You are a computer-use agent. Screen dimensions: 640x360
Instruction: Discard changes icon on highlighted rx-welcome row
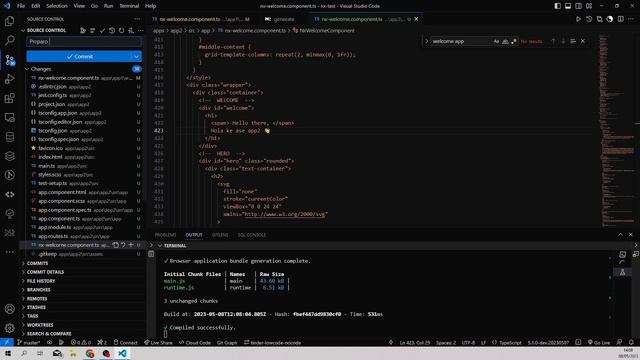tap(123, 245)
